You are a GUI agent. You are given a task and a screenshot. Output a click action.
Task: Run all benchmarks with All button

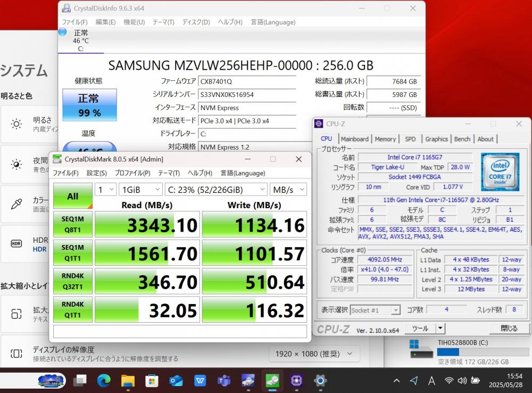[72, 196]
